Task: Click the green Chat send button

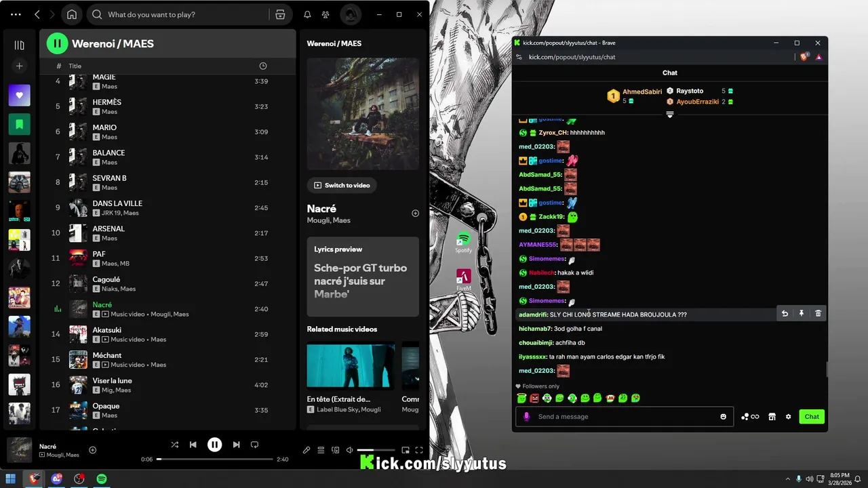Action: pyautogui.click(x=812, y=416)
